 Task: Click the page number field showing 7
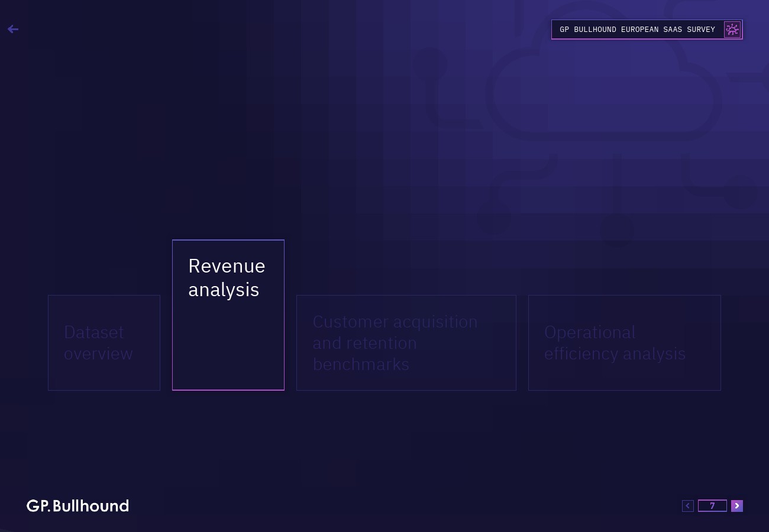pyautogui.click(x=712, y=505)
